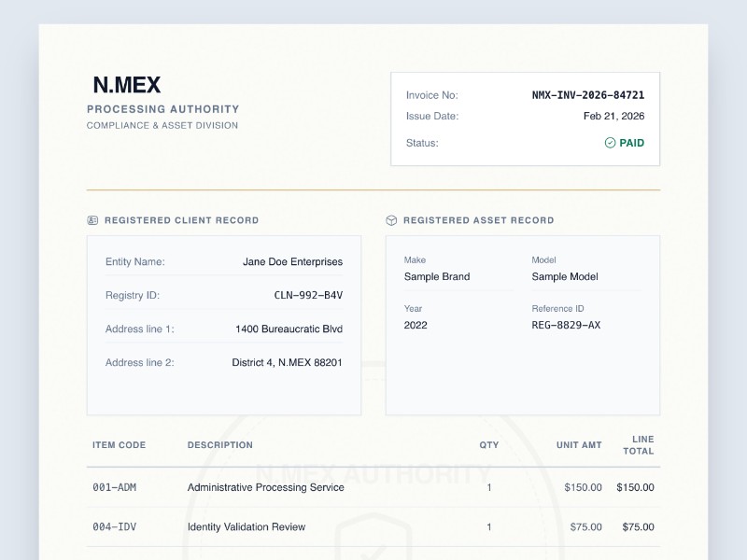The image size is (747, 560).
Task: Select item code '004-IDV'
Action: click(x=114, y=527)
